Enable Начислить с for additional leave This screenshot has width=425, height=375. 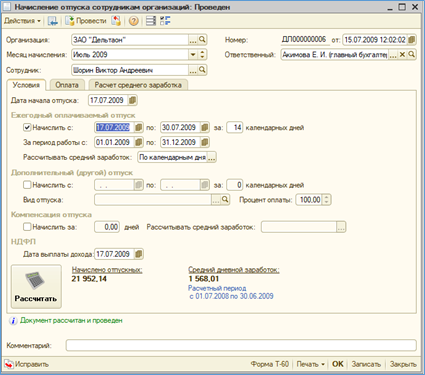tap(27, 185)
